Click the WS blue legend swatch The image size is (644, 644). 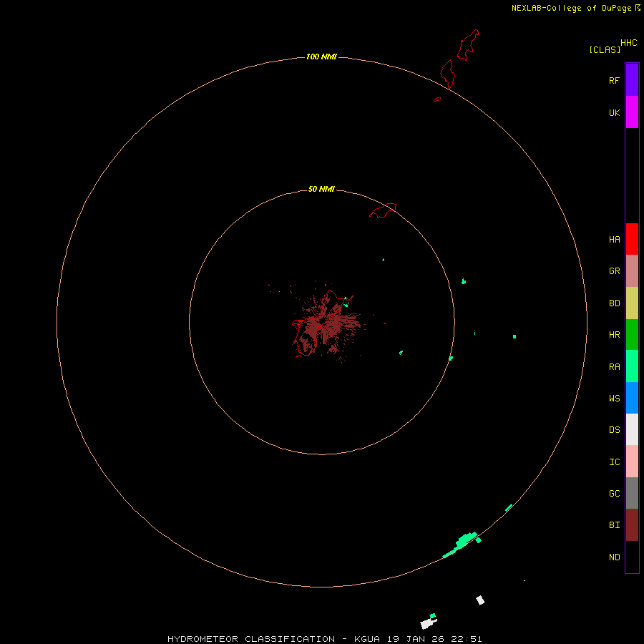632,398
